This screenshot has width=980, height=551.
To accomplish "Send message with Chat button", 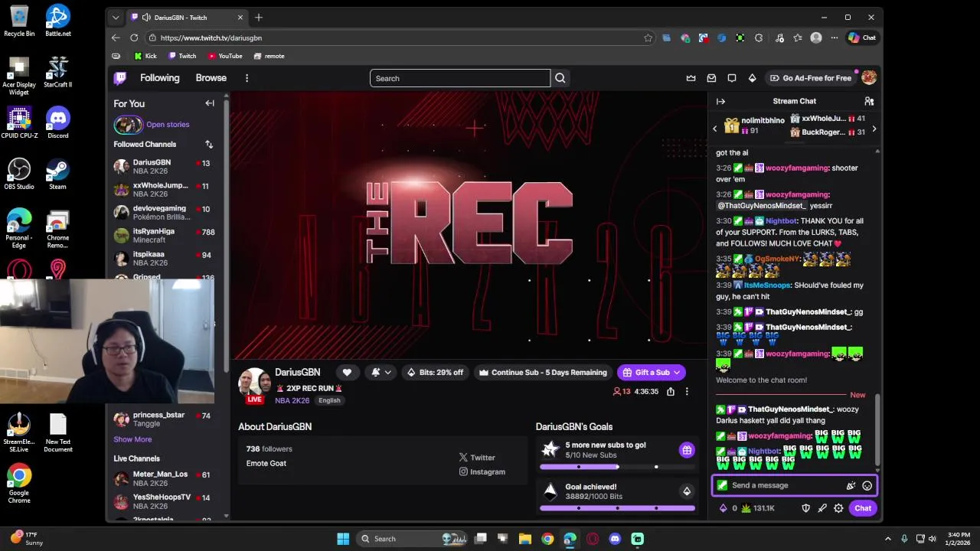I will 863,508.
